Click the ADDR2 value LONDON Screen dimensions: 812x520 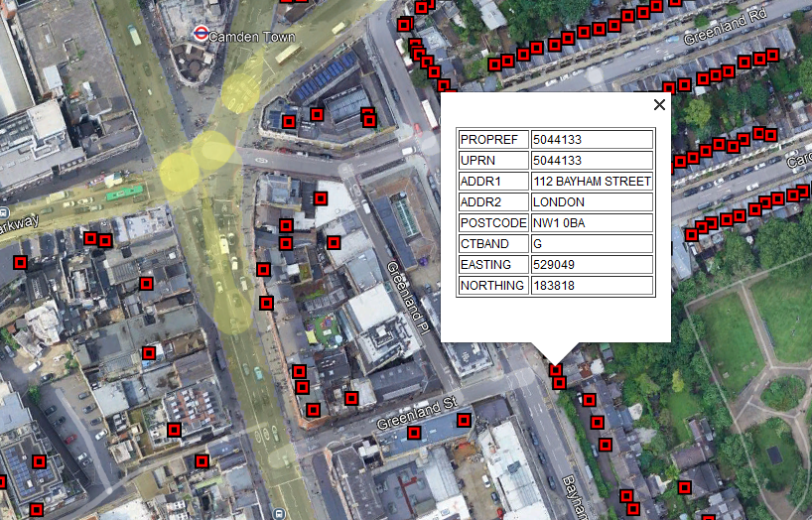coord(591,202)
